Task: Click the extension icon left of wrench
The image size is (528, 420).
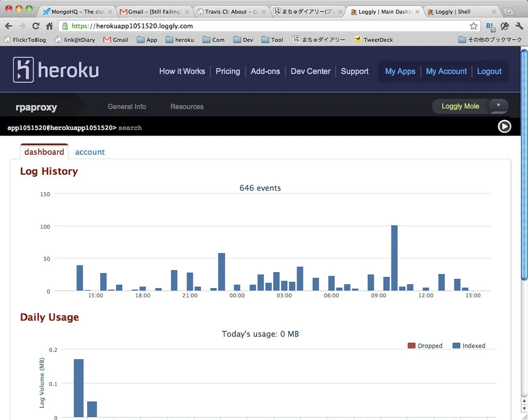Action: point(505,26)
